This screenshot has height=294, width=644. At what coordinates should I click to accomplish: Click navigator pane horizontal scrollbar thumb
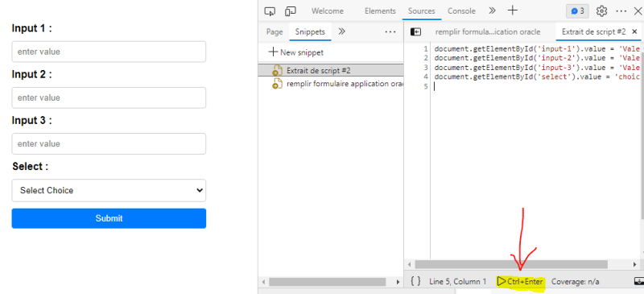point(328,282)
